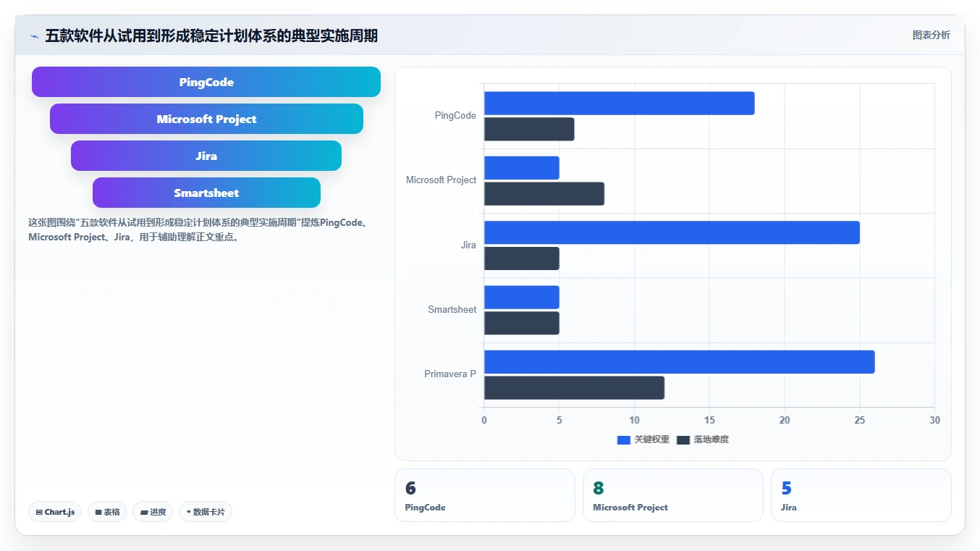This screenshot has width=980, height=551.
Task: Click the dark 落地难度 legend swatch
Action: coord(683,439)
